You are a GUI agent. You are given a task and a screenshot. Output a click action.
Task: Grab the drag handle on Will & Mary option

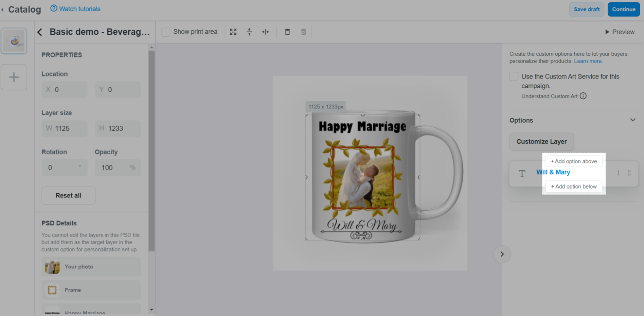(629, 173)
